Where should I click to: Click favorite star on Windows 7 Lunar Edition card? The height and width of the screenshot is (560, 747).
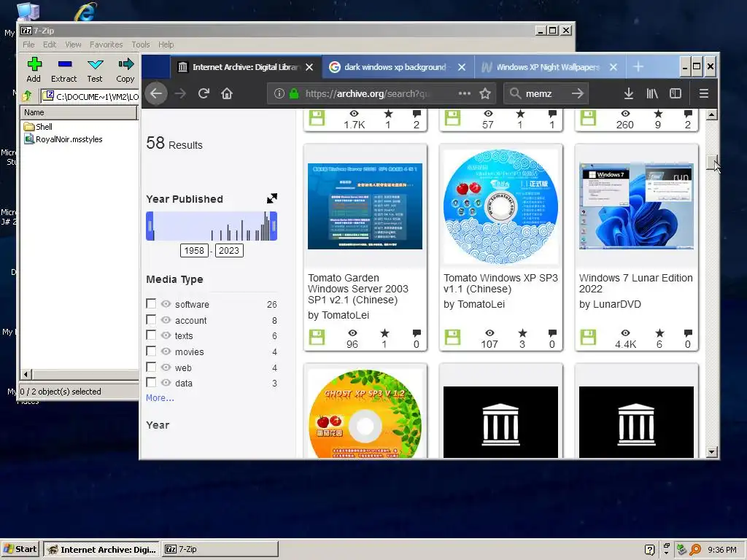tap(659, 332)
